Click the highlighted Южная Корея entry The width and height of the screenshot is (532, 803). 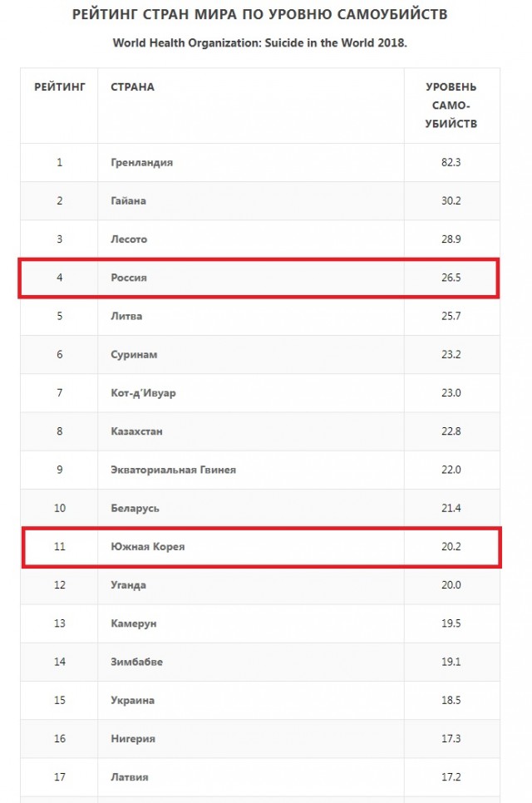coord(148,546)
